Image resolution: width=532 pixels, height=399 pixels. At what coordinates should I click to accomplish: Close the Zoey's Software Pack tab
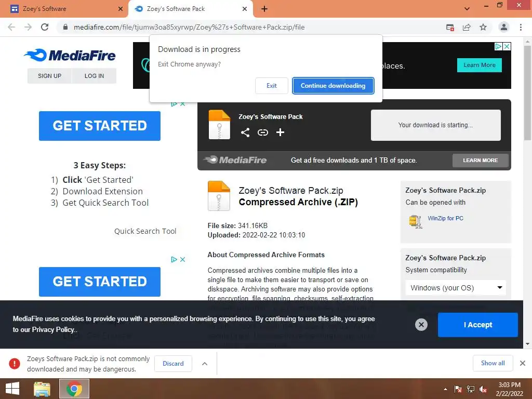pyautogui.click(x=244, y=9)
